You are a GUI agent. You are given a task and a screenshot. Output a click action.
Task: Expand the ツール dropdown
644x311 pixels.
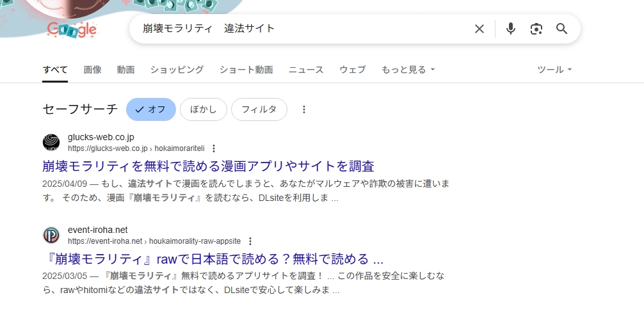[554, 70]
